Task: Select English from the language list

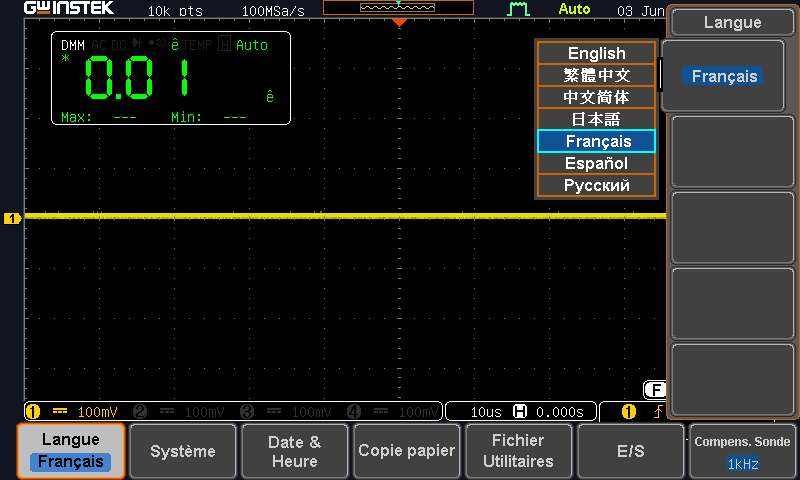Action: [x=596, y=53]
